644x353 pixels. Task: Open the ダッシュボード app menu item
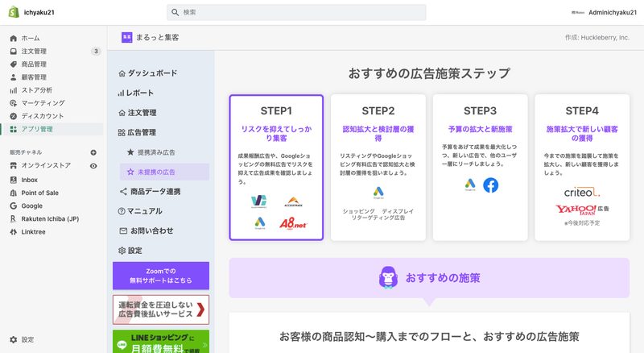148,73
